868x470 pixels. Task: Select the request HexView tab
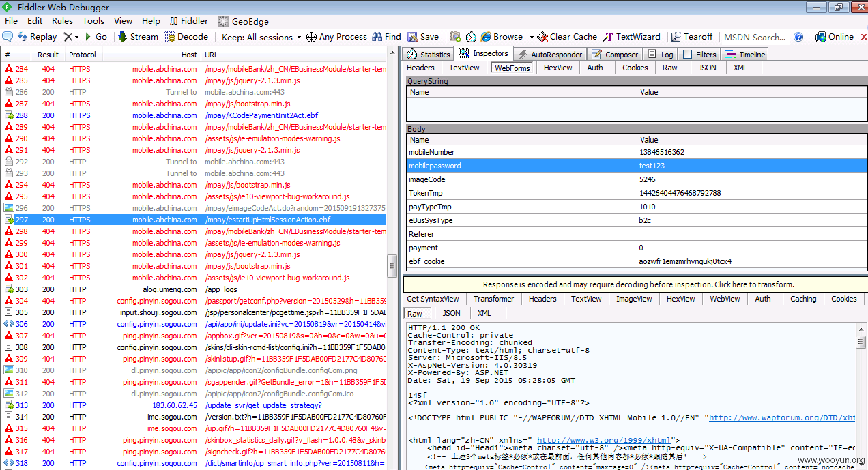point(558,68)
